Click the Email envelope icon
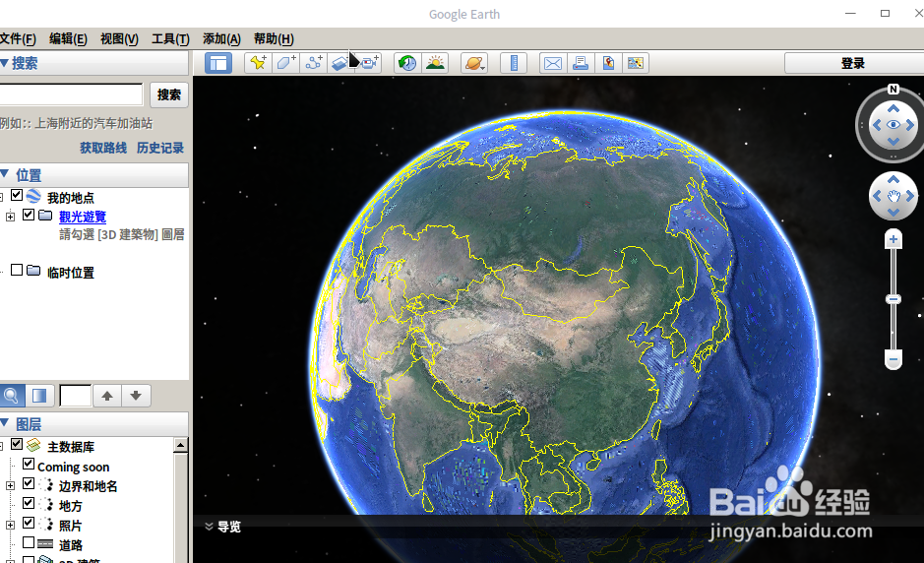 click(553, 63)
